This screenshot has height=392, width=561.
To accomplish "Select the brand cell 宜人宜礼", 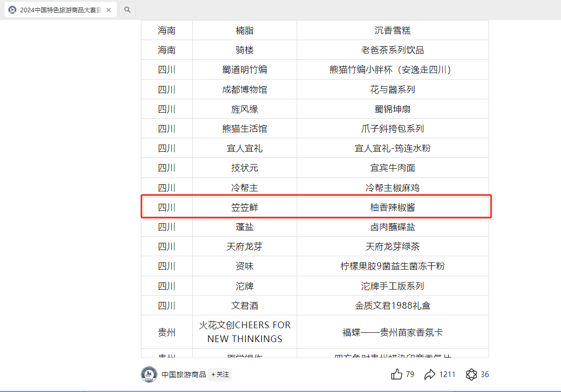I will click(x=245, y=148).
